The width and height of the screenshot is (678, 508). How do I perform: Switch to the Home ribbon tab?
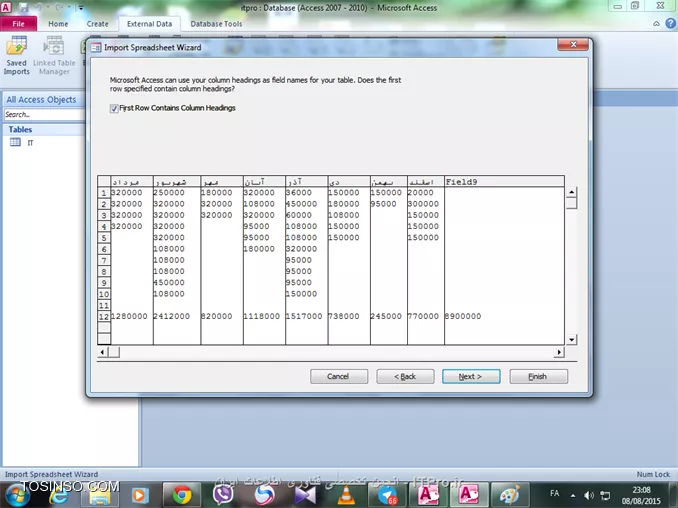58,23
